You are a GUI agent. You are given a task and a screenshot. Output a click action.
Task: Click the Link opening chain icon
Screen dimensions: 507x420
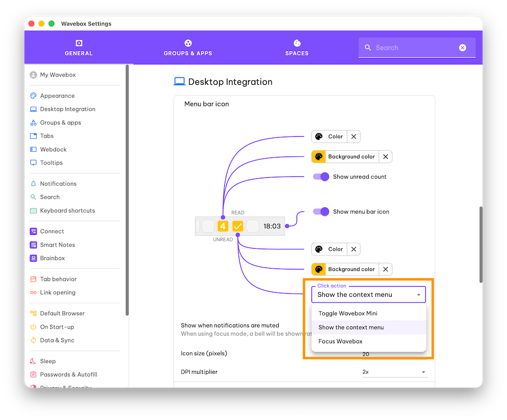tap(33, 293)
